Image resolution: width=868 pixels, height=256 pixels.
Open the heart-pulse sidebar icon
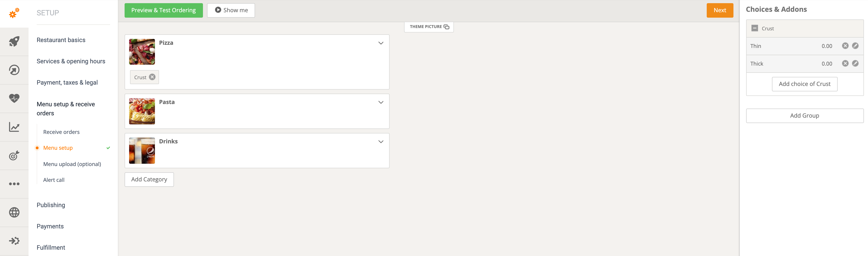(14, 98)
